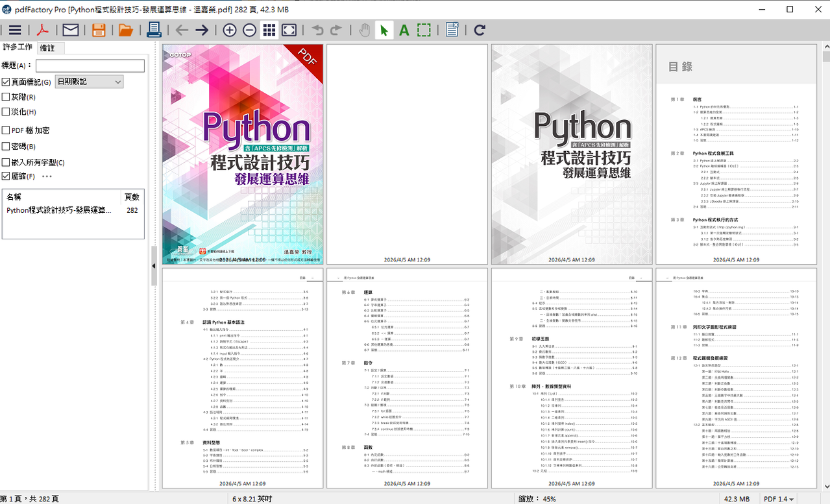Switch to the 許多工作 tab
This screenshot has height=504, width=830.
pyautogui.click(x=18, y=47)
